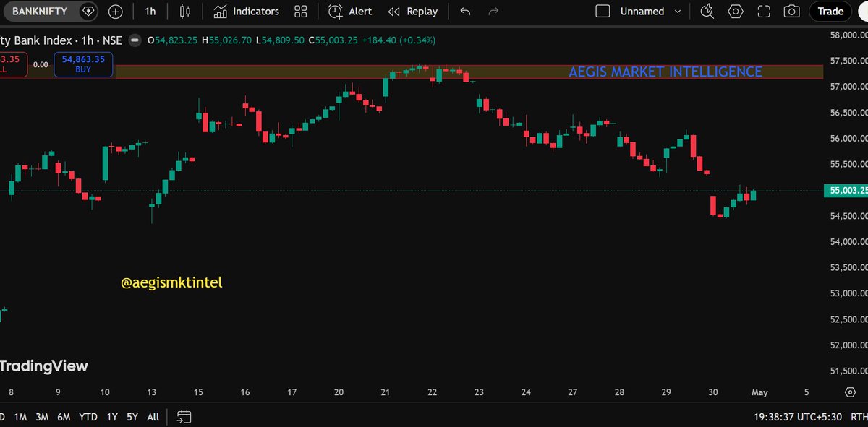Open the 1h timeframe selector
Viewport: 868px width, 427px height.
[x=150, y=11]
